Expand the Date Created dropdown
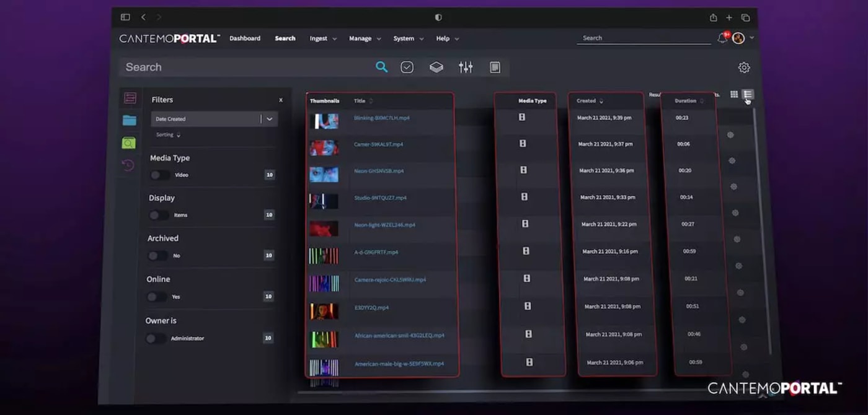 (x=269, y=119)
